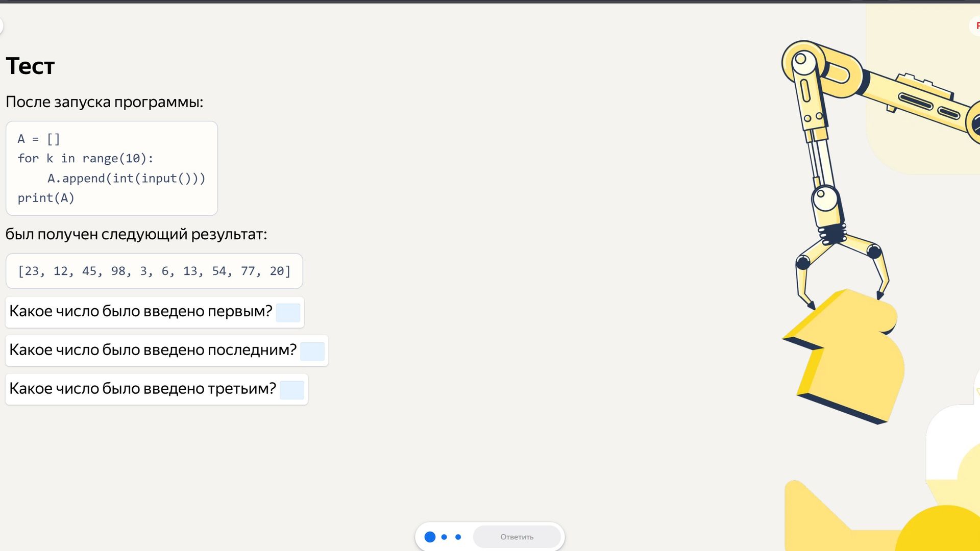Screen dimensions: 980x551
Task: Click the code line 'for k in range(10):'
Action: point(85,159)
